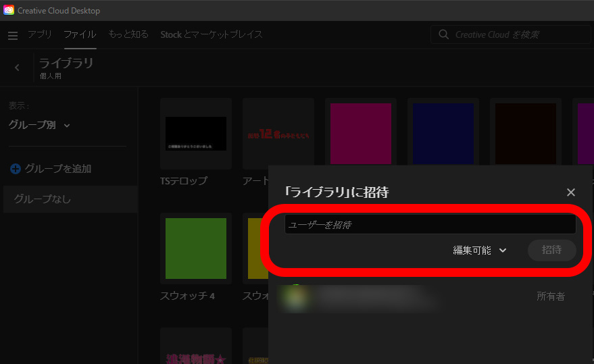Click the 所有者 role label

[x=551, y=296]
